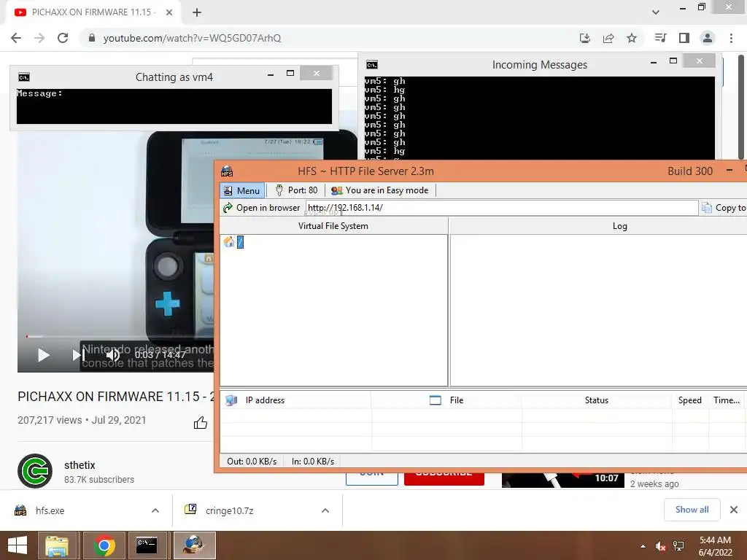Click the HFS title bar application icon

[x=227, y=171]
